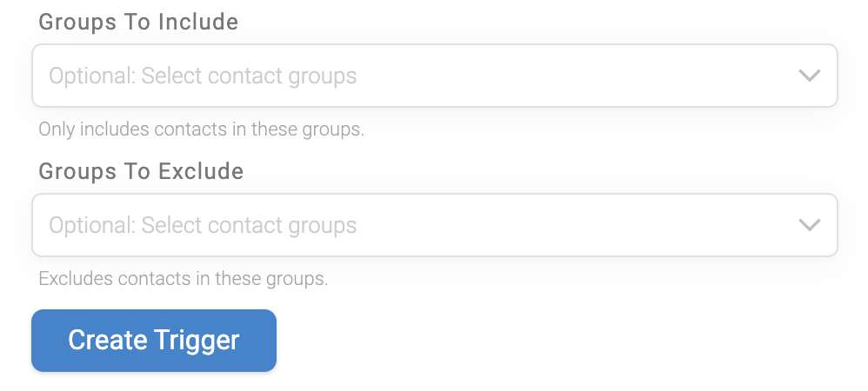Click the 'Only includes contacts in these groups' hint
868x391 pixels.
click(x=202, y=129)
